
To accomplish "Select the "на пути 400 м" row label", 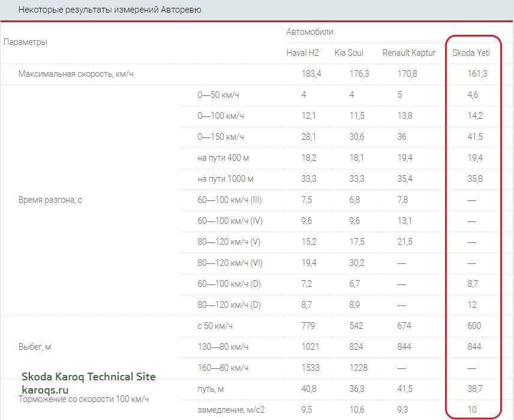I will click(223, 158).
